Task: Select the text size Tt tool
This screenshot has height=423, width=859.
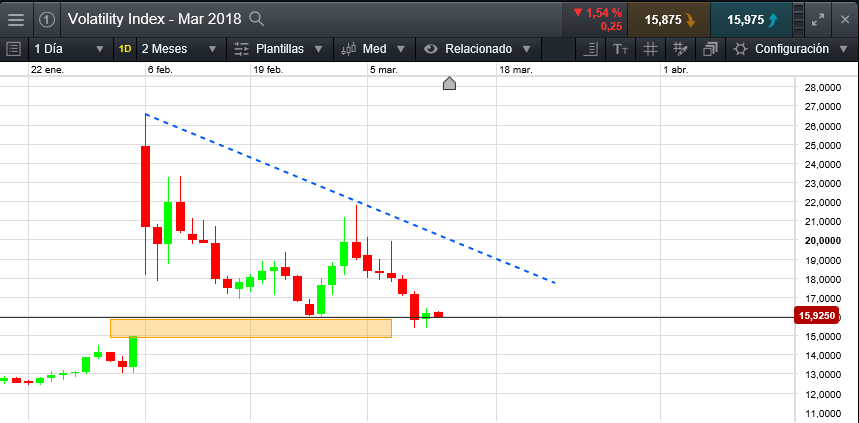Action: click(x=621, y=49)
